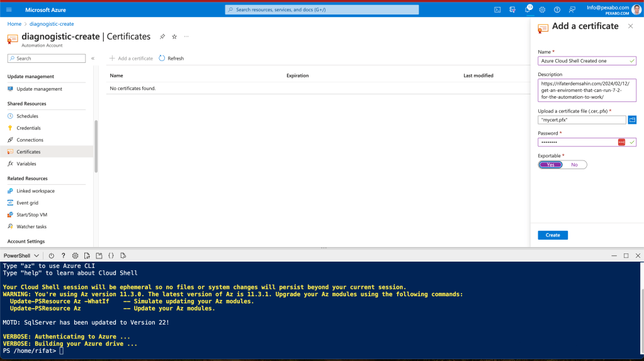
Task: Focus the global search resources box
Action: coord(322,9)
